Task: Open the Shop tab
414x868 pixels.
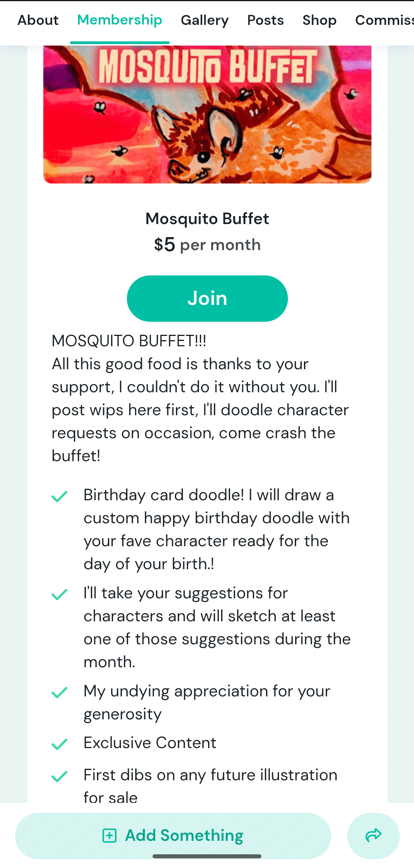Action: [319, 20]
